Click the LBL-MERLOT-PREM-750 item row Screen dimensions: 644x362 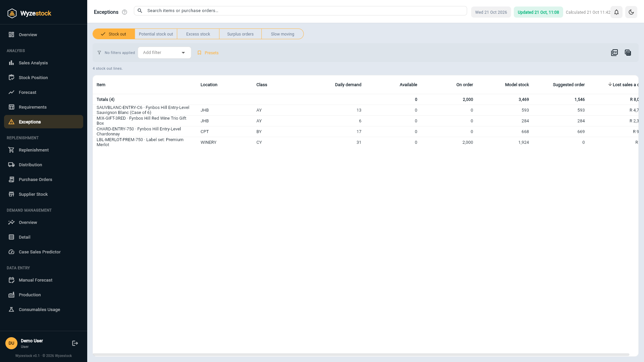(x=366, y=142)
